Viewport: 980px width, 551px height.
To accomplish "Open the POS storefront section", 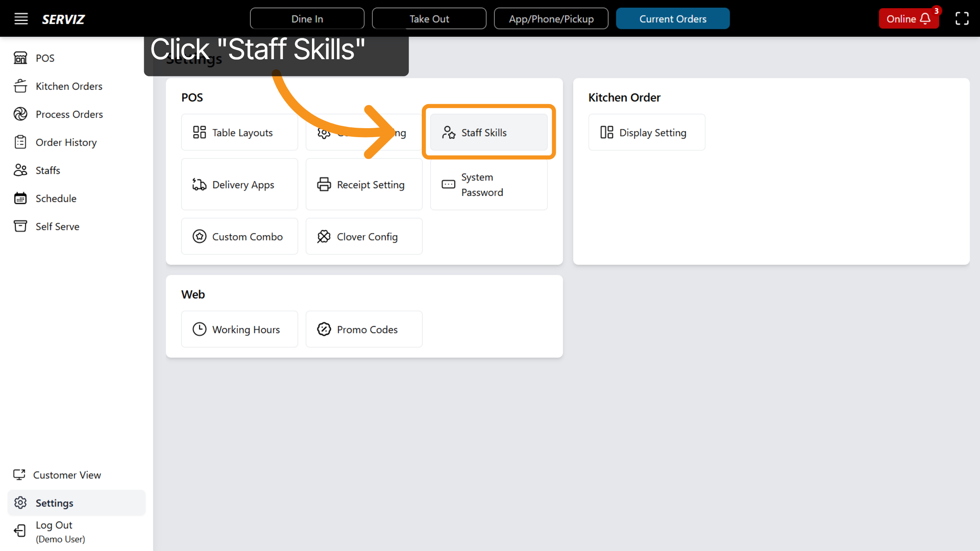I will pyautogui.click(x=45, y=58).
